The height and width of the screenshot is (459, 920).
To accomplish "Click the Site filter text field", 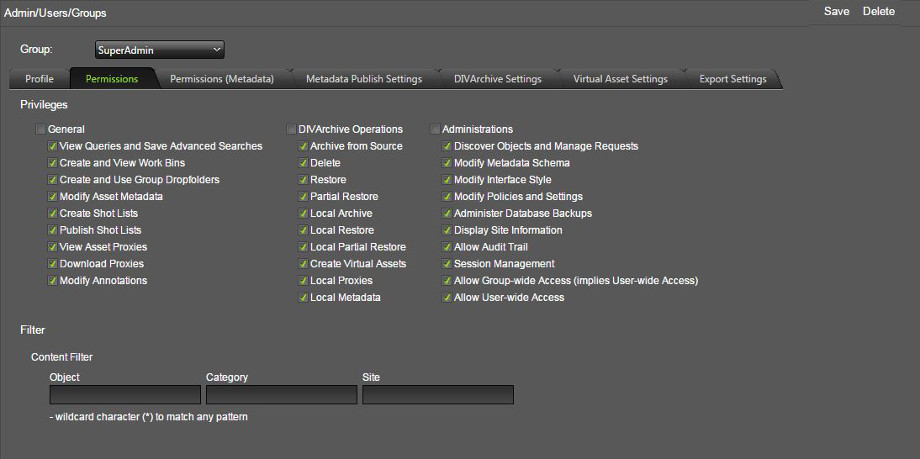I will click(438, 394).
